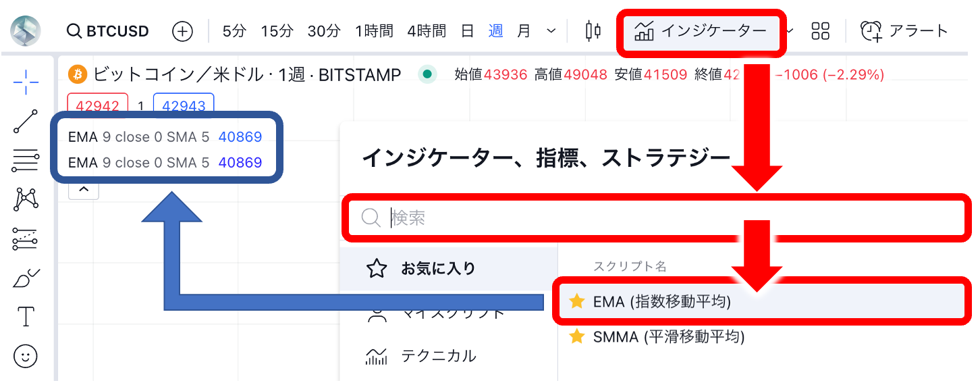Click the add symbol plus icon
980x385 pixels.
[182, 31]
